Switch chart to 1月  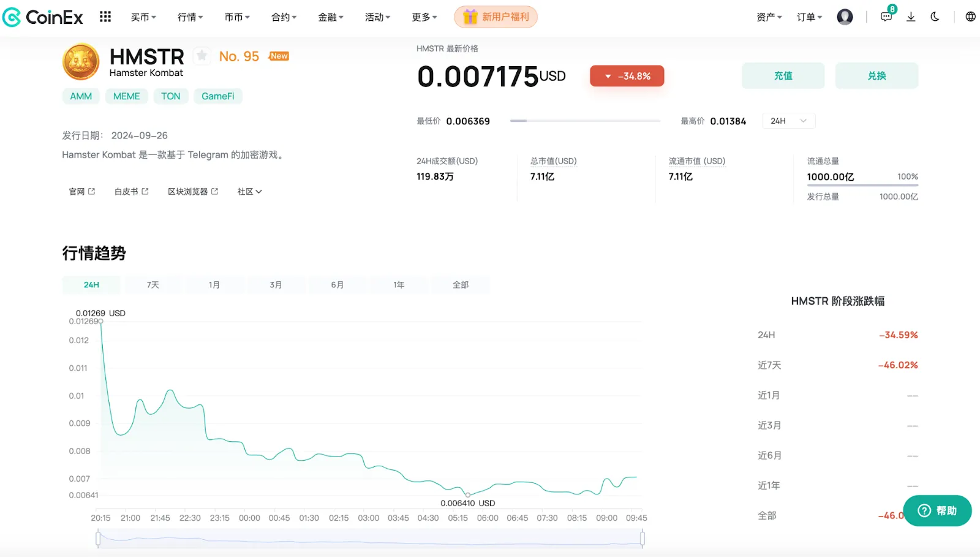[214, 285]
